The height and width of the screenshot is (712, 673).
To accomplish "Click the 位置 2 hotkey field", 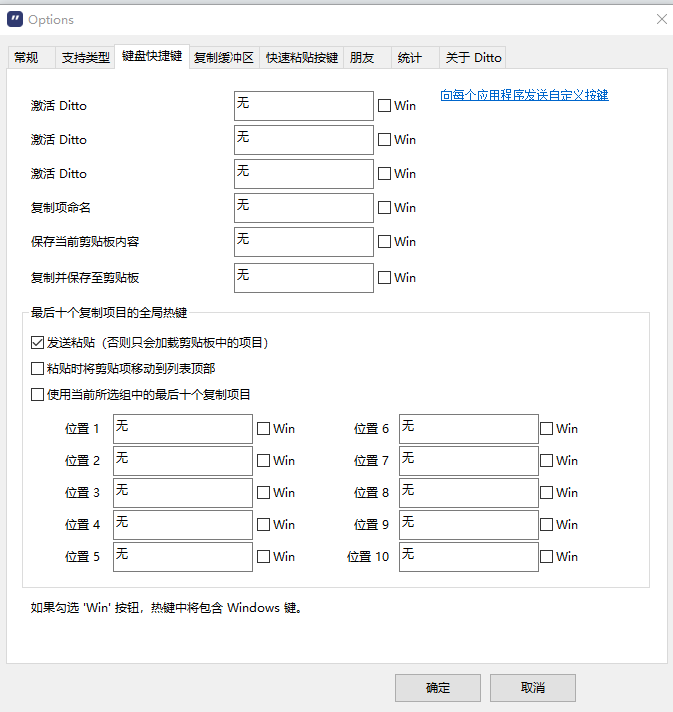I will pyautogui.click(x=183, y=461).
